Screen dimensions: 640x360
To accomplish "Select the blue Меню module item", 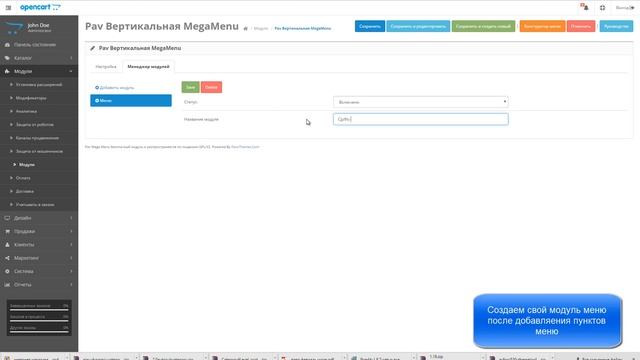I will point(131,100).
